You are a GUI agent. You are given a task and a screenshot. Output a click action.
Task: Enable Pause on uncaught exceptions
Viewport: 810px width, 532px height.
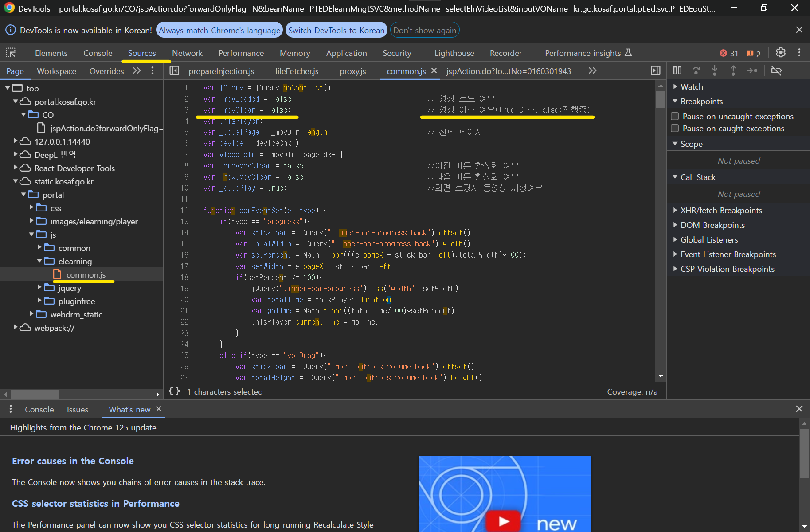point(675,116)
